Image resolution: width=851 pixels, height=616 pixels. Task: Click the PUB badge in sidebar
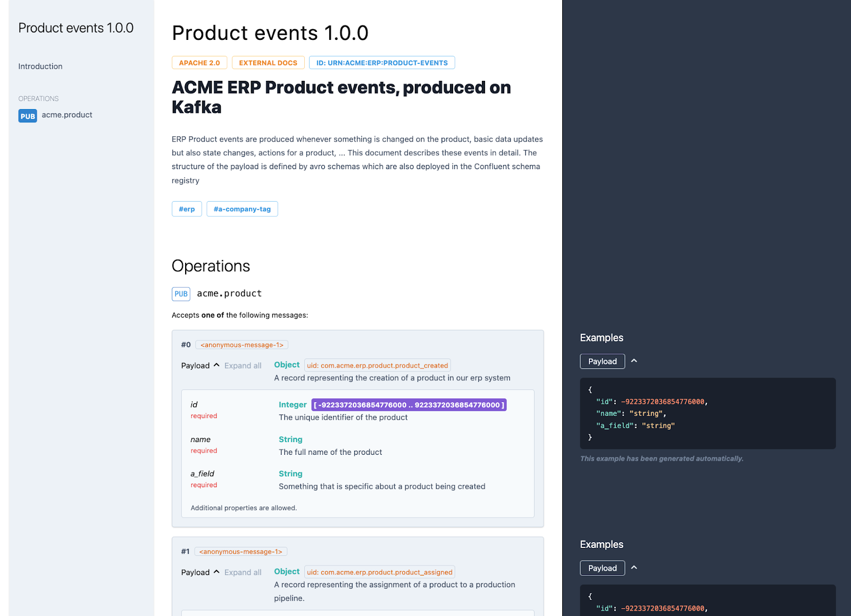pos(28,116)
